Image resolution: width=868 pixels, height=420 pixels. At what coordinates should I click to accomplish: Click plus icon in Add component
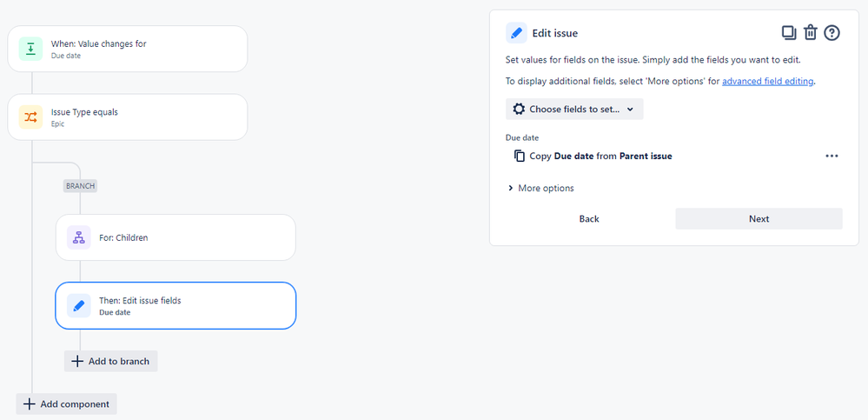coord(30,404)
